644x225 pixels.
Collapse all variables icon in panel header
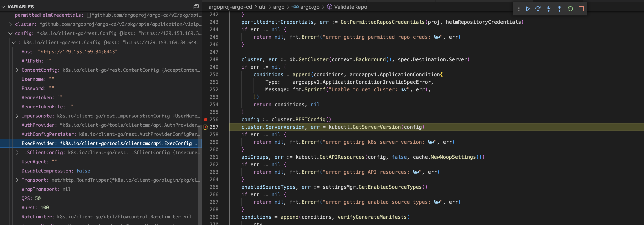(x=196, y=7)
